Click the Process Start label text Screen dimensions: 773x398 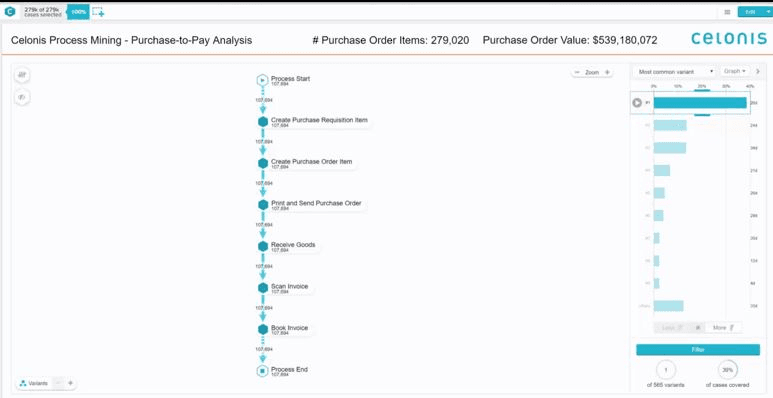coord(290,78)
